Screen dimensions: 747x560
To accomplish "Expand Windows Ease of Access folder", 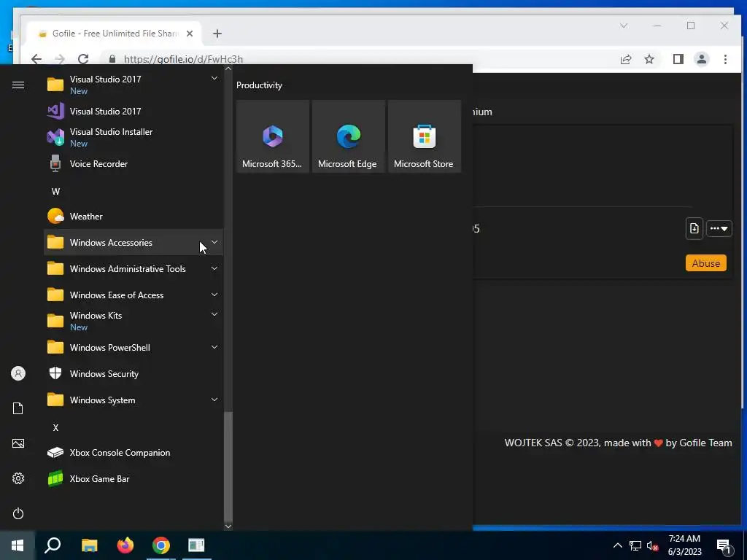I will 133,295.
